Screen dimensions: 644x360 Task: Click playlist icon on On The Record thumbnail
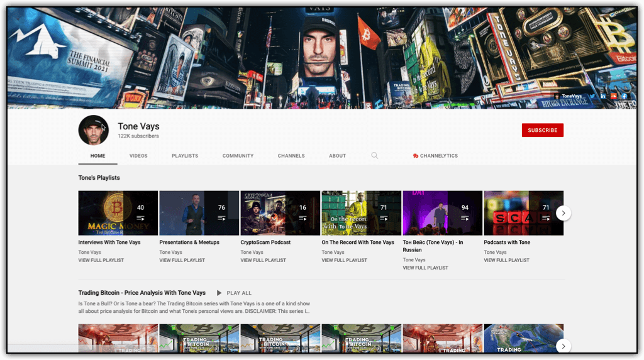384,219
